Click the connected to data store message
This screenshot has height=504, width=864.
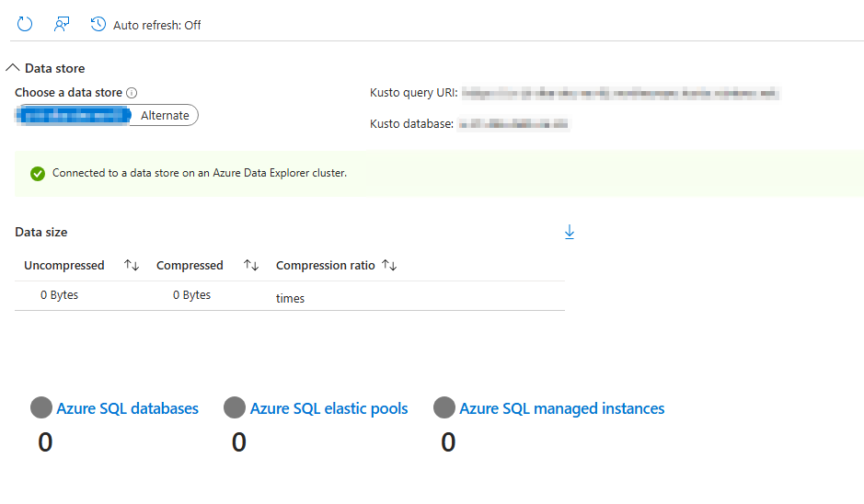click(x=200, y=173)
